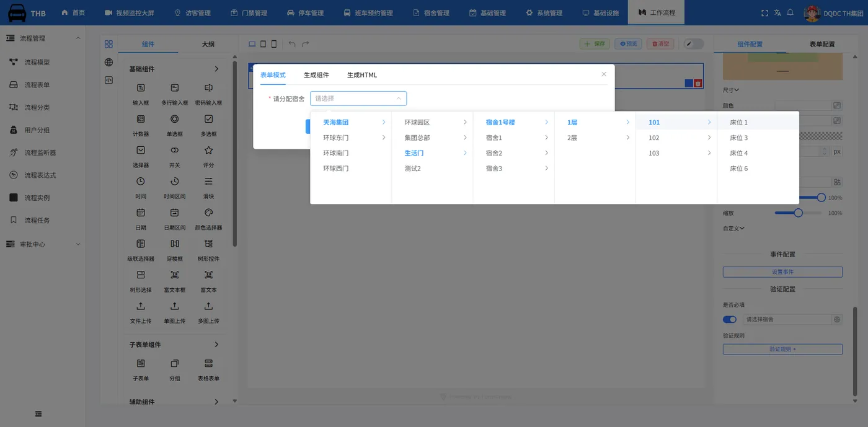Click the notification bell icon
868x427 pixels.
(790, 12)
